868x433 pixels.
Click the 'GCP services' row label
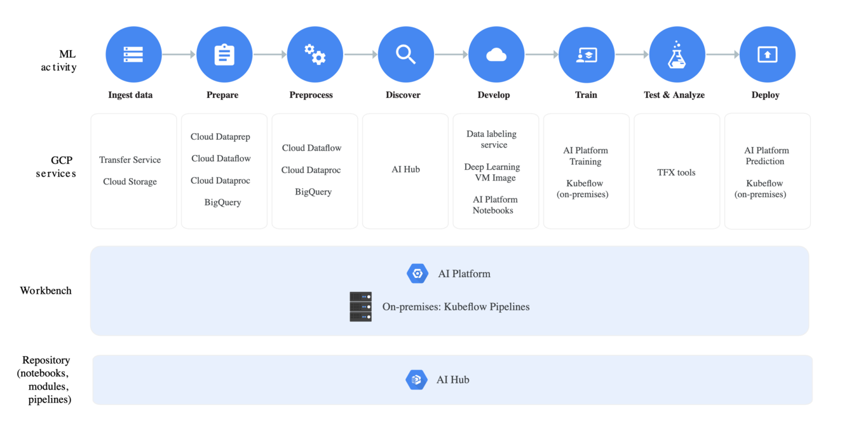[56, 167]
